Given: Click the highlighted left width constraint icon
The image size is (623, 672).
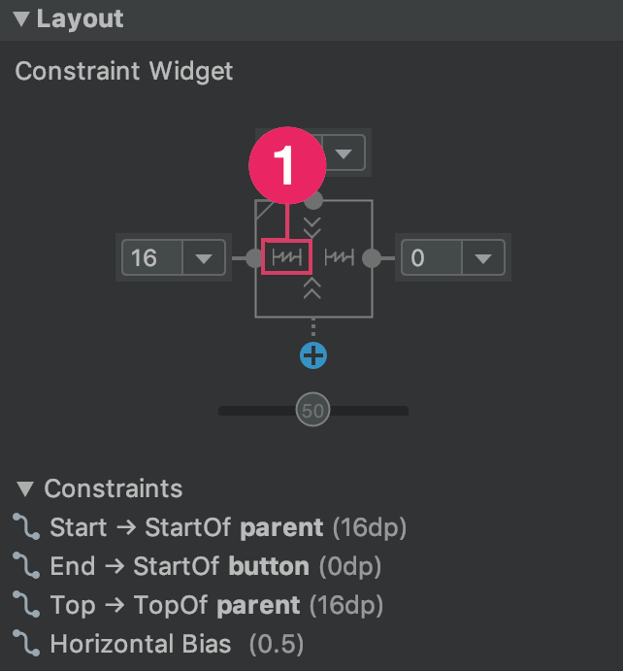Looking at the screenshot, I should click(x=286, y=257).
